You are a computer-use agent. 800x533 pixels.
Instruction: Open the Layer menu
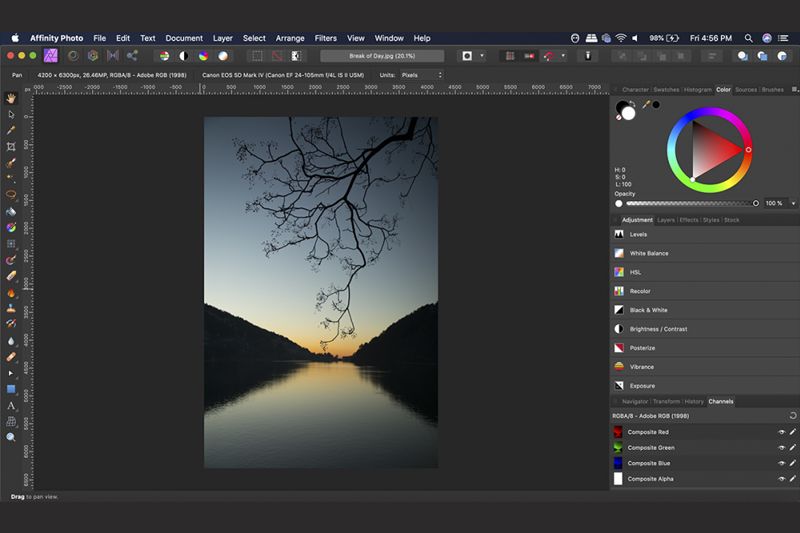(222, 38)
